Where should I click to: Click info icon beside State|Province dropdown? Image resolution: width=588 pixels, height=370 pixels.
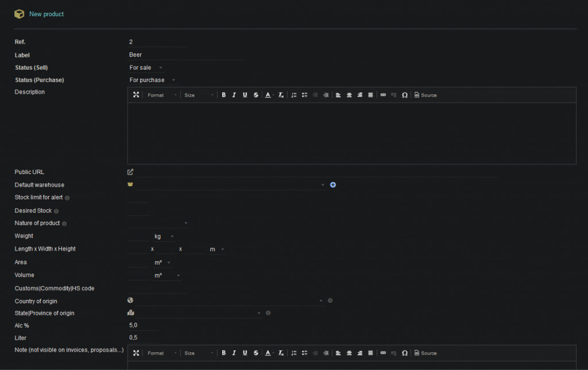tap(268, 313)
